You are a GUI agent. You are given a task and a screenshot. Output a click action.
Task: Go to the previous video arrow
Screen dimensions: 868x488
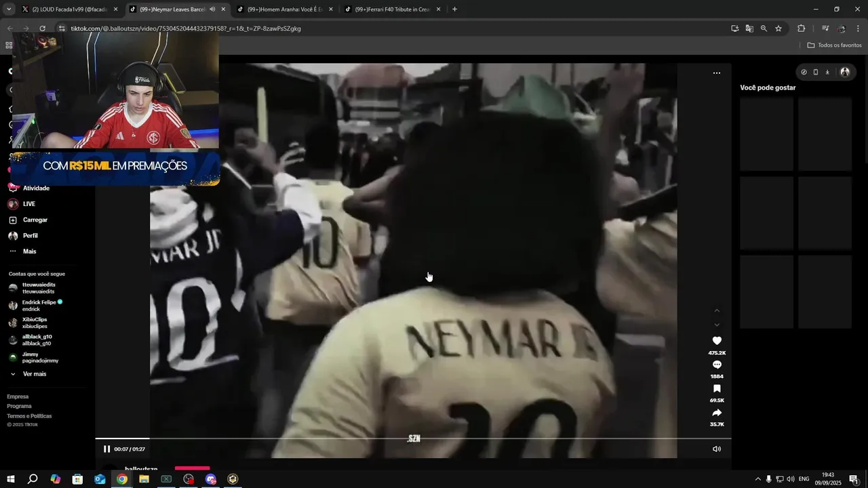[x=717, y=310]
